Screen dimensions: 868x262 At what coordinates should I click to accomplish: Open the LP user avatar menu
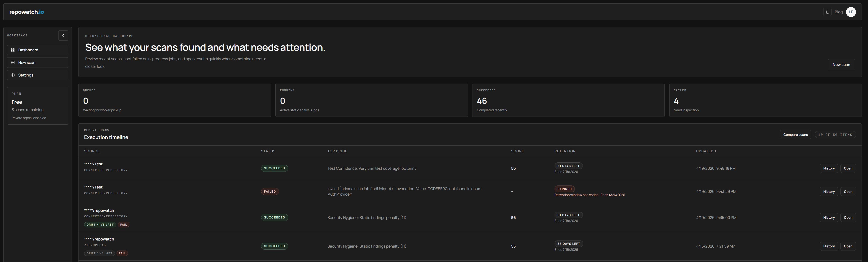[851, 12]
